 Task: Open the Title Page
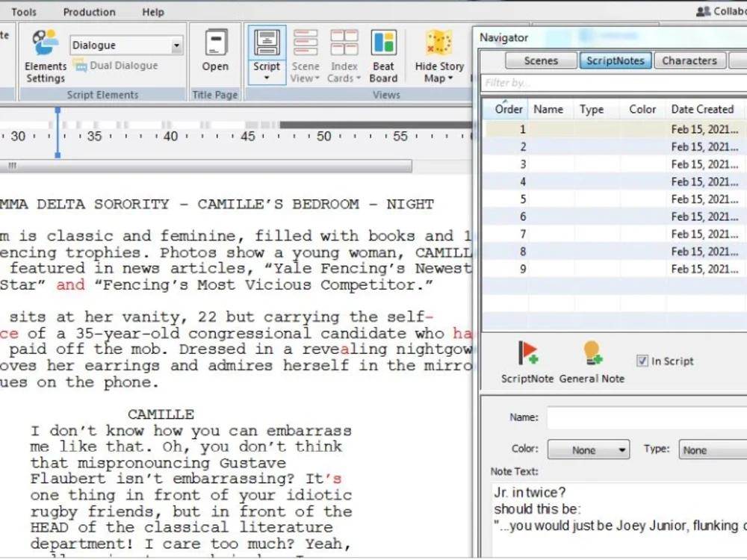coord(215,51)
